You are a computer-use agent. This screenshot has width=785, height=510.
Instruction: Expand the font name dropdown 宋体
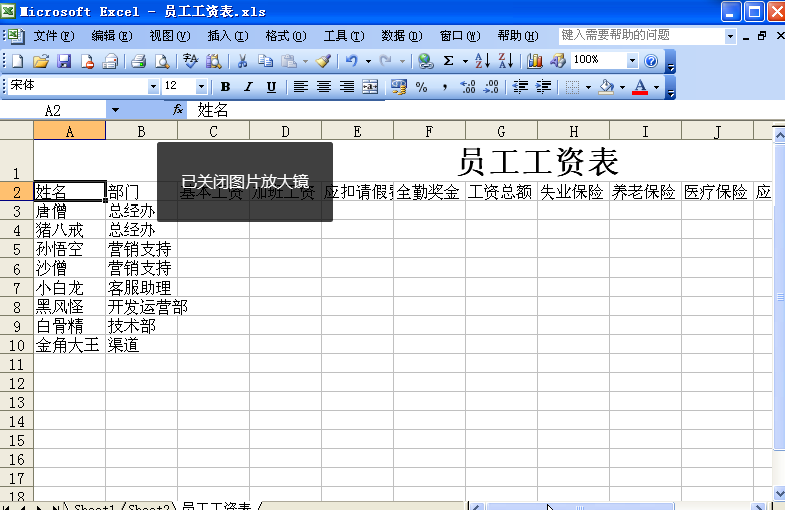[153, 87]
